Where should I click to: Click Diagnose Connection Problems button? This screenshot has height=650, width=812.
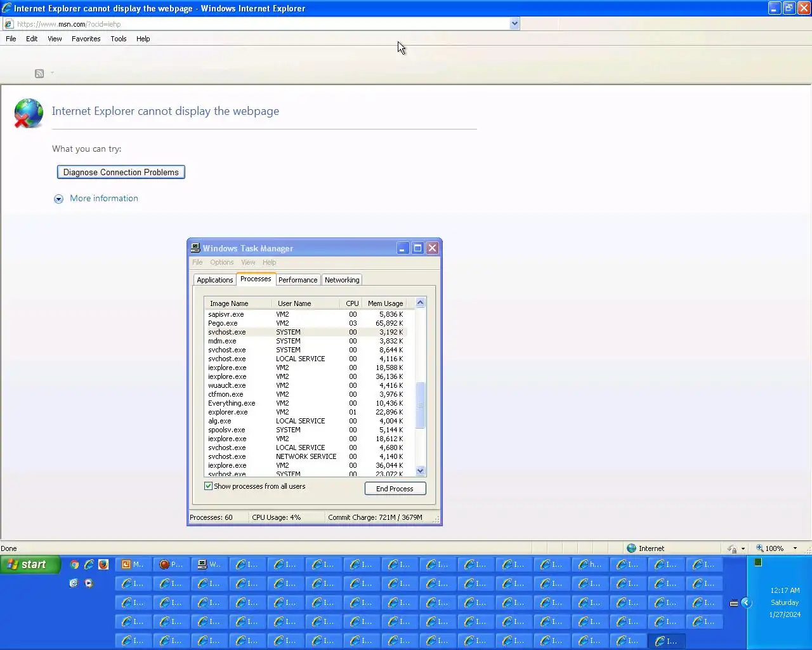pyautogui.click(x=121, y=172)
